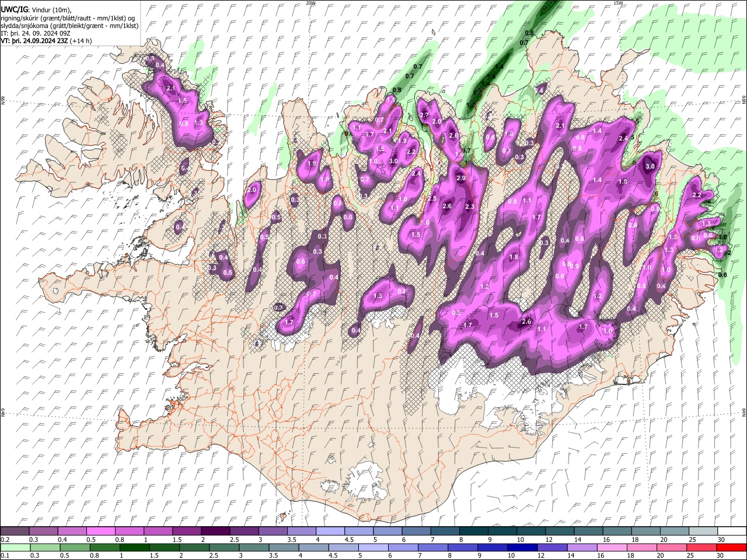Select the crimson 25 rain legend swatch
747x560 pixels.
(702, 548)
